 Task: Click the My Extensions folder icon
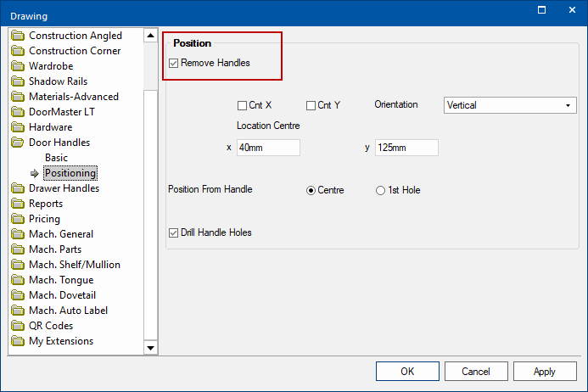coord(19,341)
